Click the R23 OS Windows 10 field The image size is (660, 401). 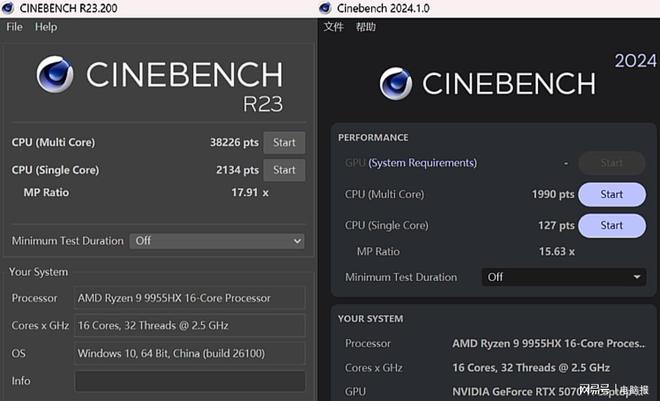[190, 353]
